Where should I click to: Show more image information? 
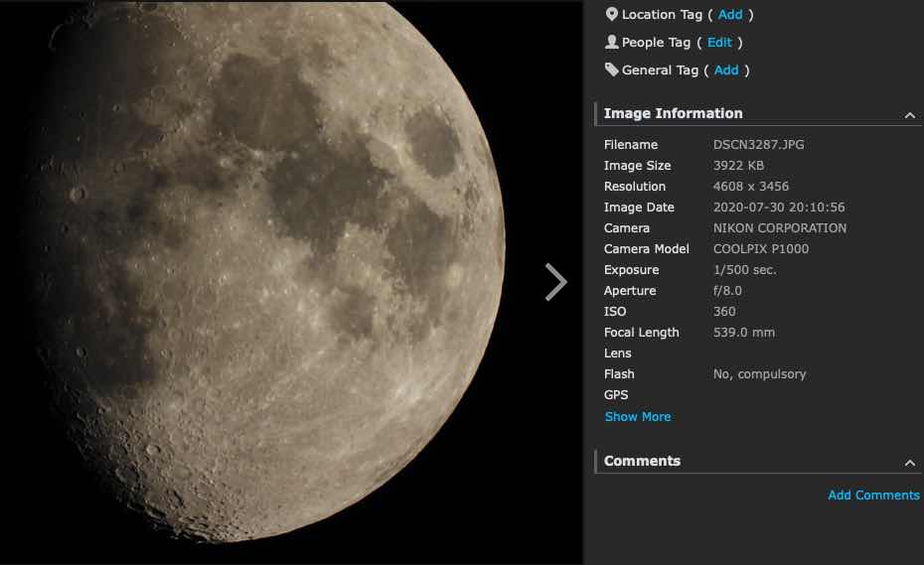coord(638,416)
